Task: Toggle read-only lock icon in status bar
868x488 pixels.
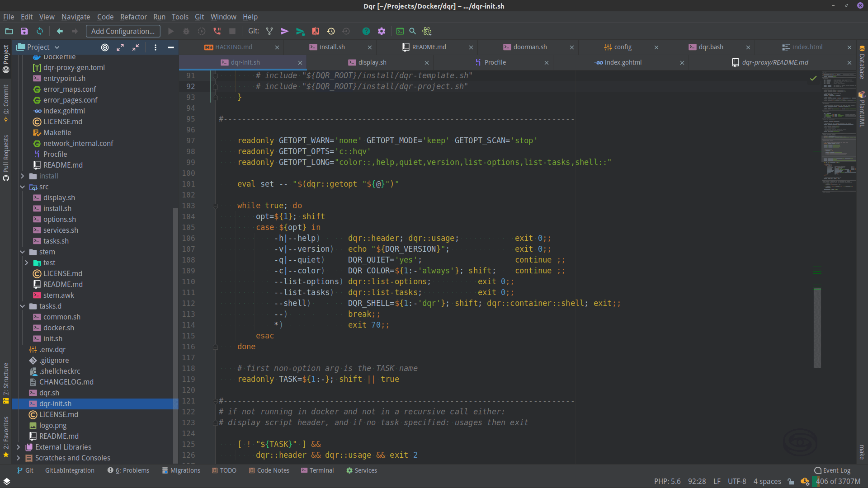Action: pyautogui.click(x=791, y=481)
